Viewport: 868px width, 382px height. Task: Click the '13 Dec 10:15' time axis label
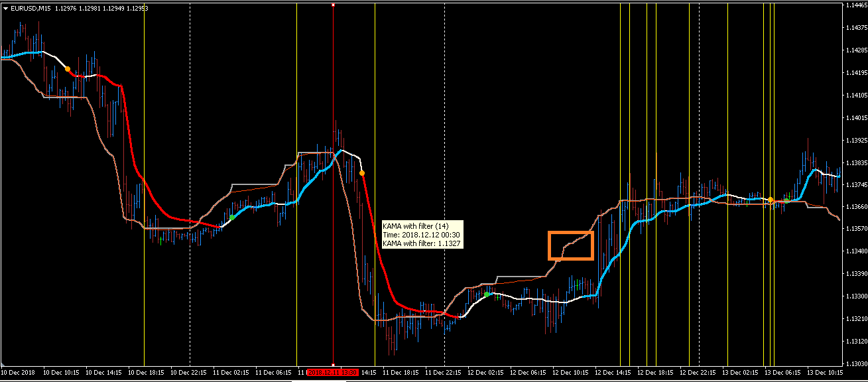coord(826,373)
